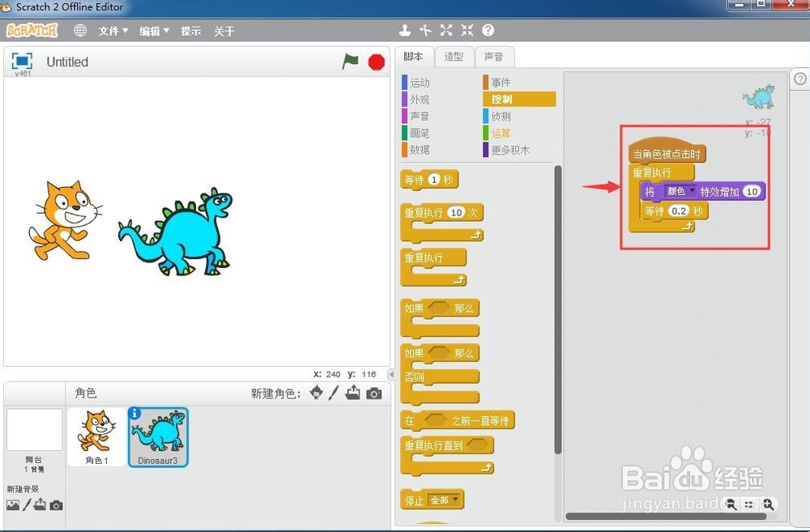
Task: Collapse the stage with divider arrow
Action: (391, 374)
